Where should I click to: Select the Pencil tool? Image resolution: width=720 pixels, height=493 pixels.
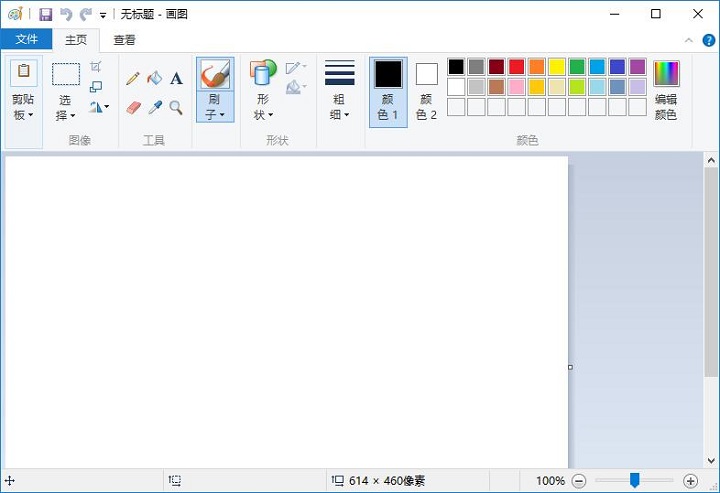point(133,78)
